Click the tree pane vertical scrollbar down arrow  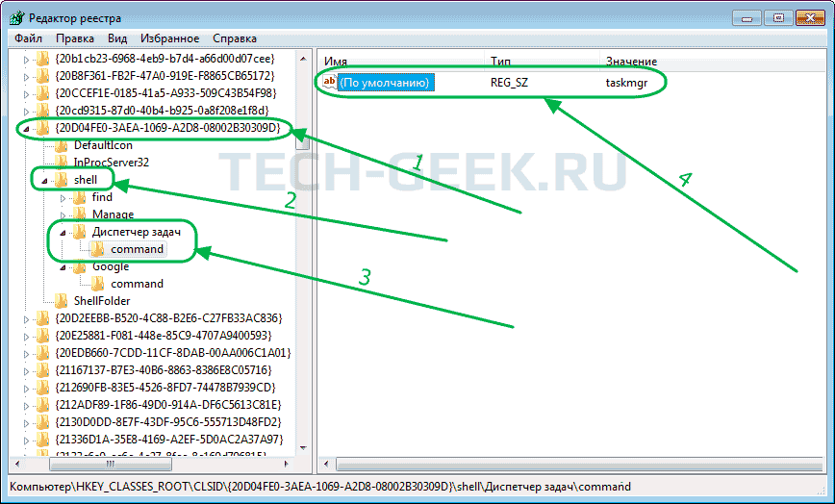click(302, 447)
